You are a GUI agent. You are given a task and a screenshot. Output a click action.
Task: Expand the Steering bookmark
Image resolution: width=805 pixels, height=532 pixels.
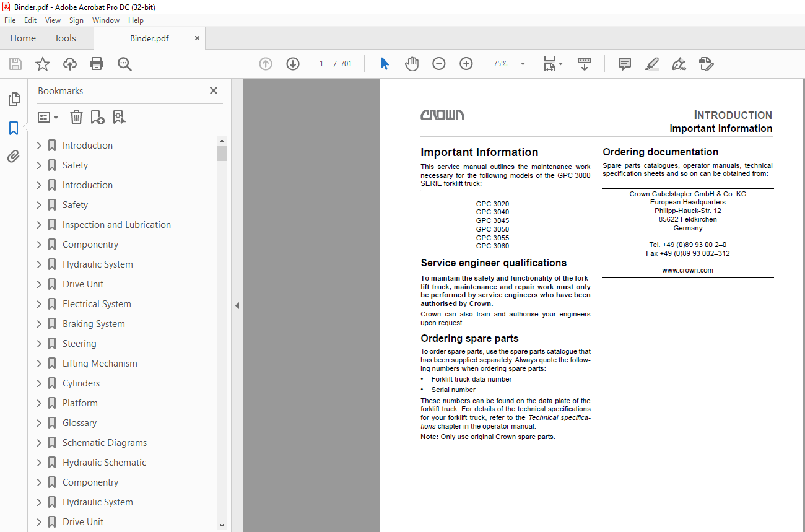[39, 344]
